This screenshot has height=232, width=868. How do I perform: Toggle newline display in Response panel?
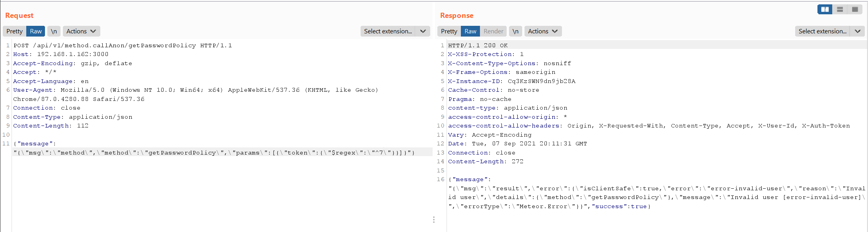click(515, 31)
